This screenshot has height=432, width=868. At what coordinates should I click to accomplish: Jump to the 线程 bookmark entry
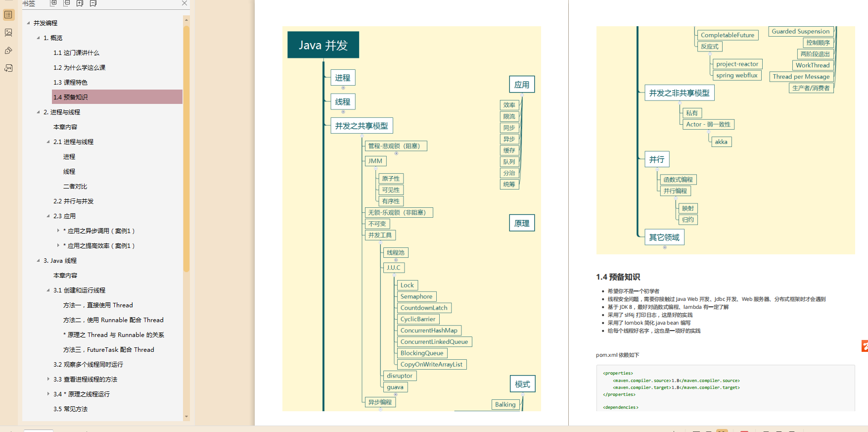[69, 171]
